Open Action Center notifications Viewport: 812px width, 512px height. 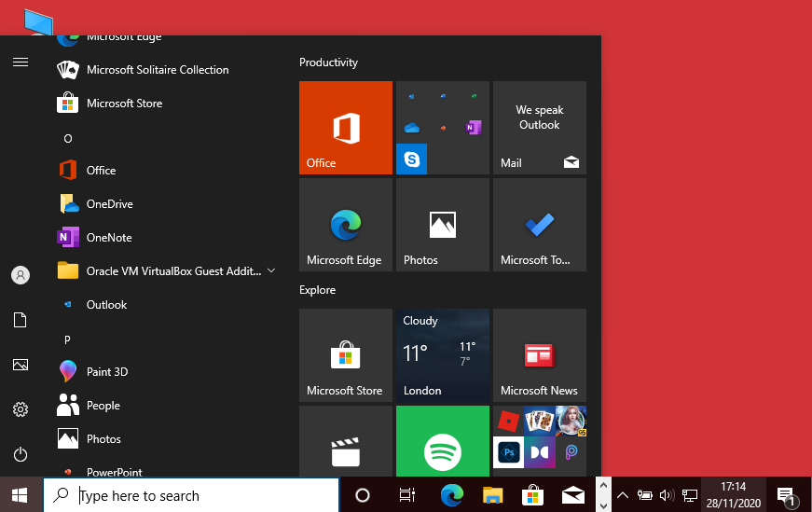click(788, 496)
